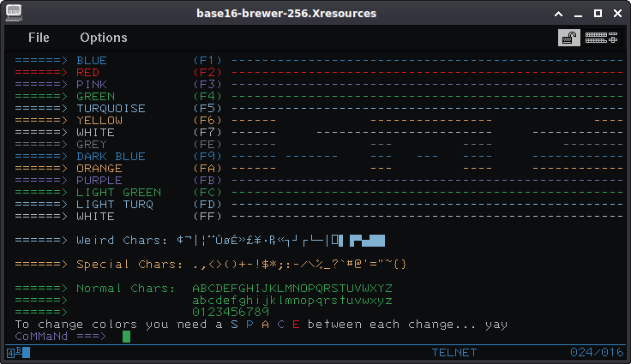Screen dimensions: 631x364
Task: Click the roll-up window arrow button
Action: coord(559,14)
